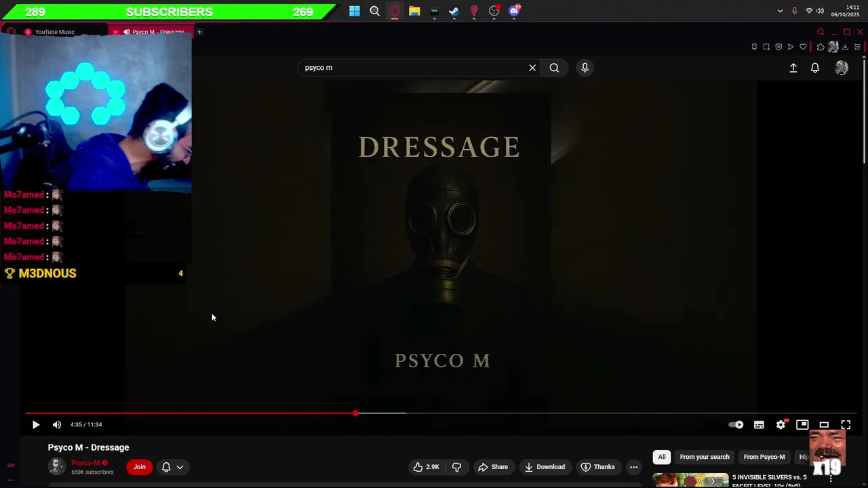The height and width of the screenshot is (488, 868).
Task: Expand the hidden system tray icons
Action: coord(780,11)
